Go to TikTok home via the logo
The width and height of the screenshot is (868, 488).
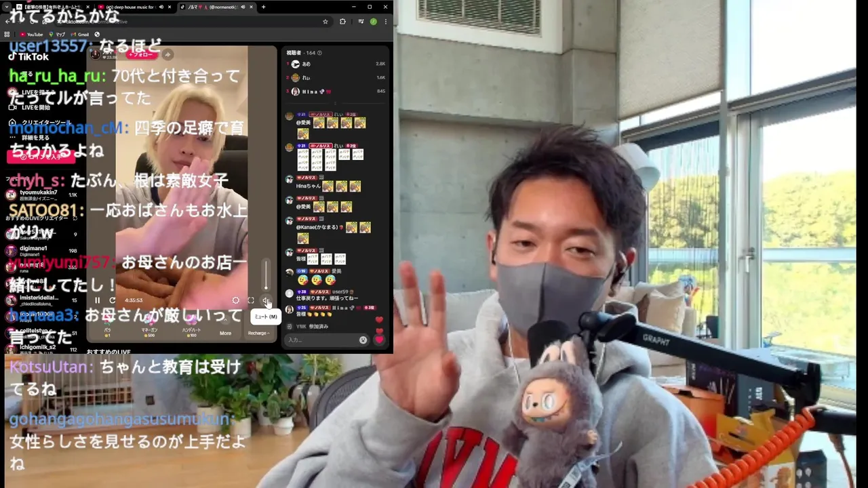coord(28,57)
